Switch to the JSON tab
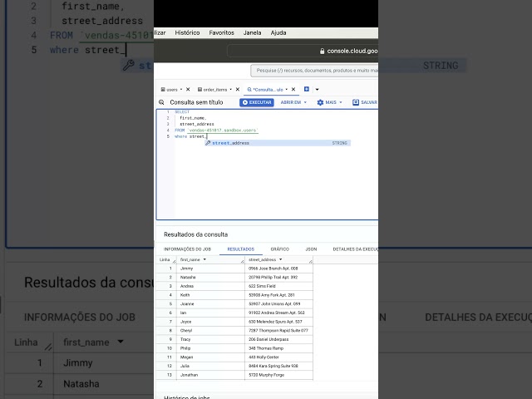Image resolution: width=532 pixels, height=399 pixels. pyautogui.click(x=311, y=249)
